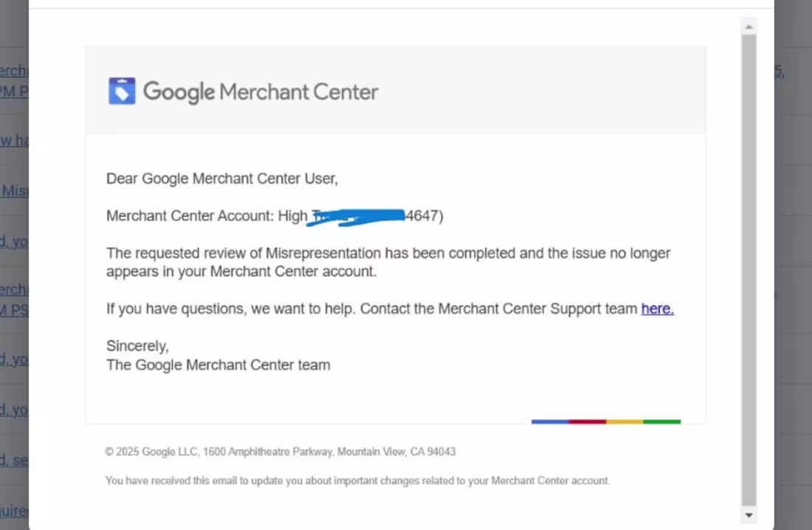Click the capital G in the Google logo
The width and height of the screenshot is (812, 530).
click(153, 91)
